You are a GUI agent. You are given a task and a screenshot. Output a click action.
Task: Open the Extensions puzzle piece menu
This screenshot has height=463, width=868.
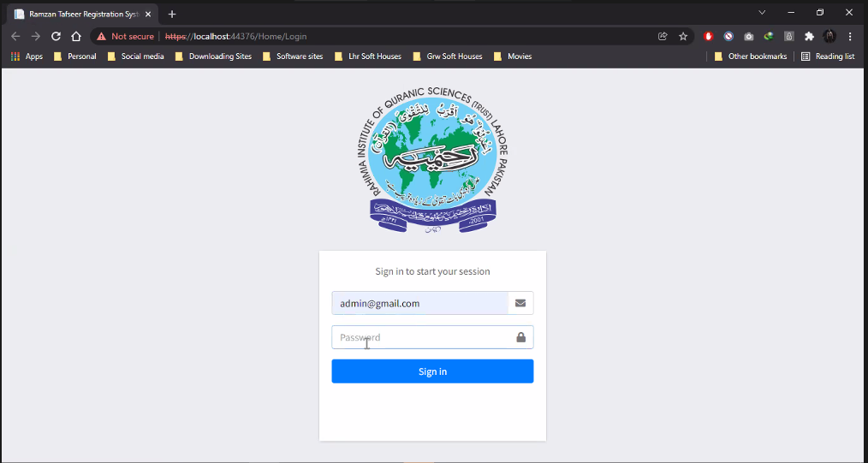coord(809,37)
